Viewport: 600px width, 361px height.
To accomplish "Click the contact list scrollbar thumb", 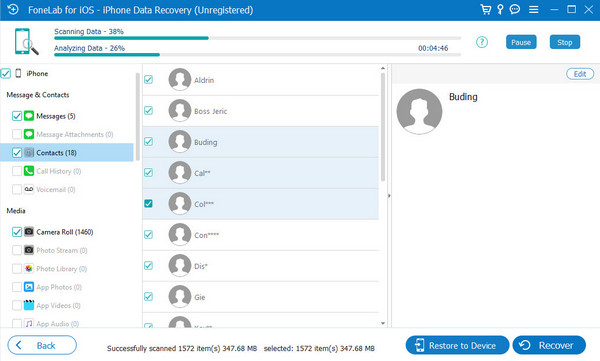I will (383, 127).
